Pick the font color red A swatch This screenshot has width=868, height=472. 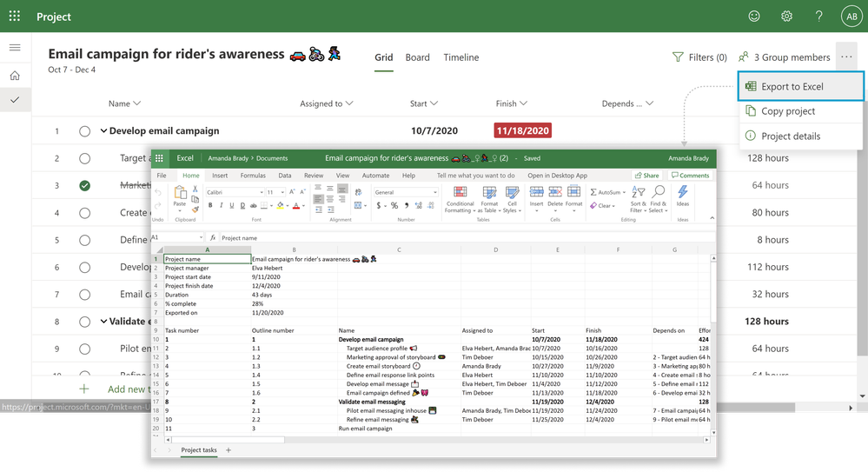point(296,205)
